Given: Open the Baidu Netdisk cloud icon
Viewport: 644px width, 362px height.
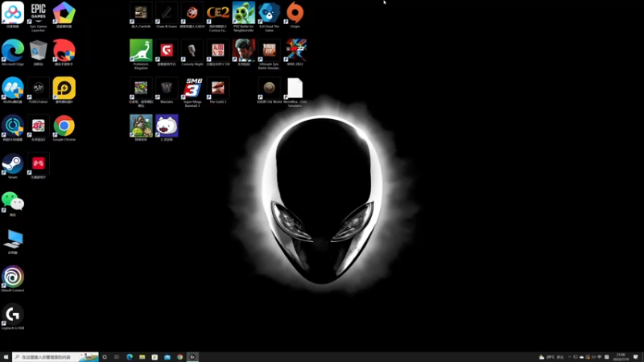Looking at the screenshot, I should click(x=13, y=13).
